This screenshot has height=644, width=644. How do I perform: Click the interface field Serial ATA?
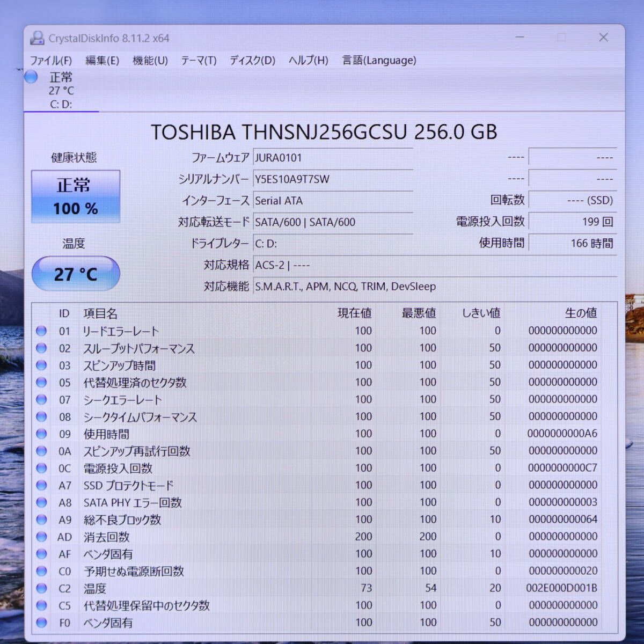[x=333, y=201]
